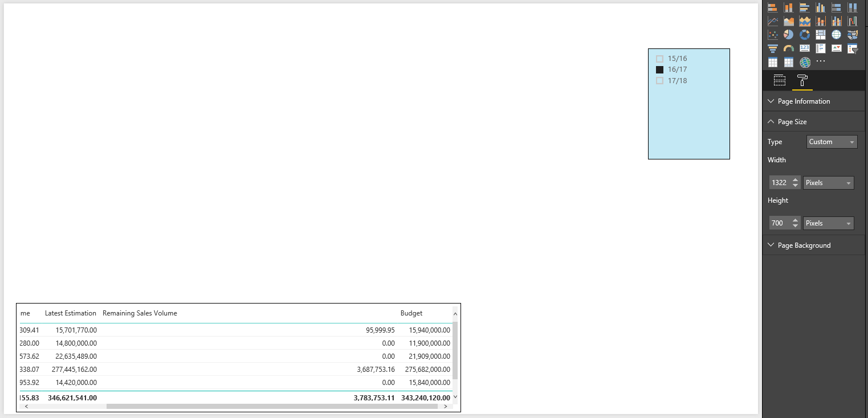Viewport: 868px width, 418px height.
Task: Uncheck the 16/17 slicer option
Action: click(660, 69)
